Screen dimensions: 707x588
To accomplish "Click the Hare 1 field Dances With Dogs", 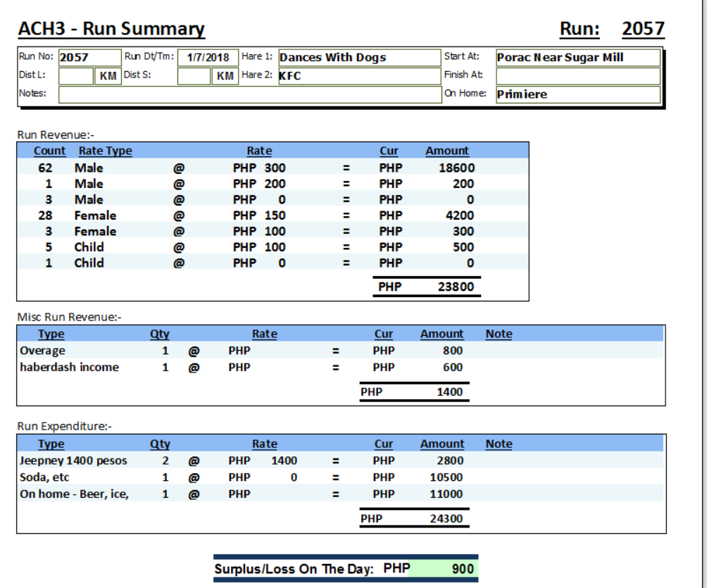I will click(358, 57).
